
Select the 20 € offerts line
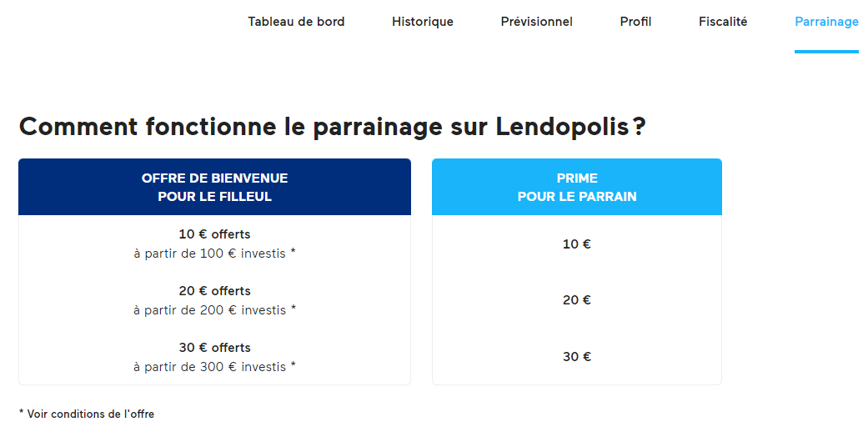point(215,291)
